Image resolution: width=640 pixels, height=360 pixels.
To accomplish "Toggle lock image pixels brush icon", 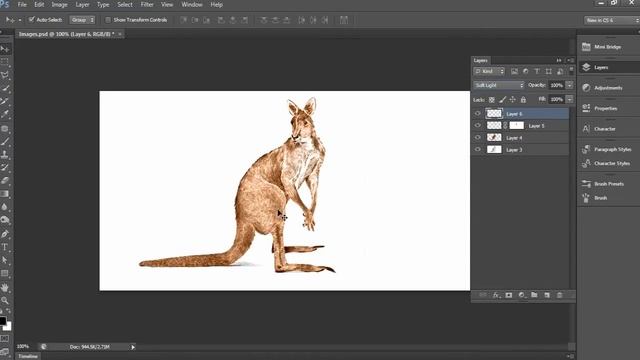I will pos(502,100).
